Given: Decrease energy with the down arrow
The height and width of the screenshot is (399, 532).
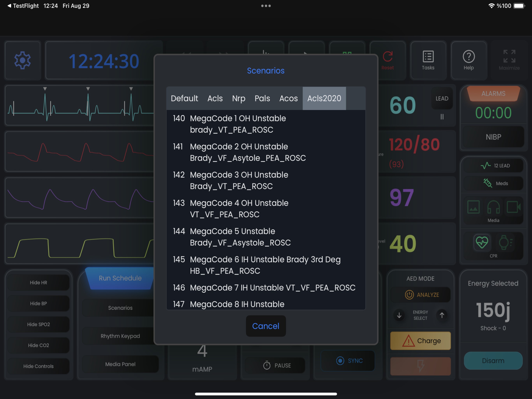Looking at the screenshot, I should coord(399,315).
